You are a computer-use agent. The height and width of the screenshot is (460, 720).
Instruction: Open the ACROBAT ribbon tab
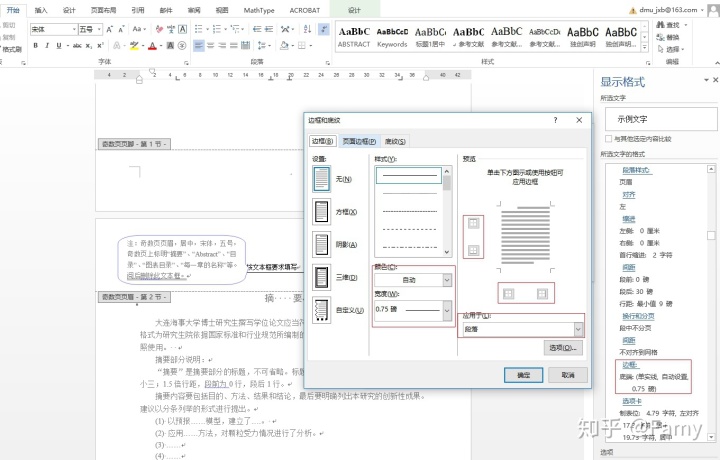point(305,10)
